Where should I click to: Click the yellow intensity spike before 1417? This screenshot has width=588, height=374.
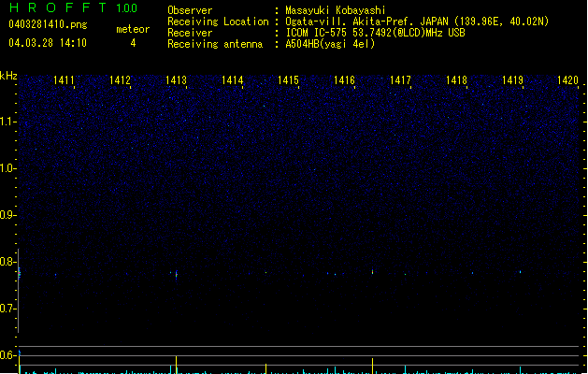tap(372, 366)
